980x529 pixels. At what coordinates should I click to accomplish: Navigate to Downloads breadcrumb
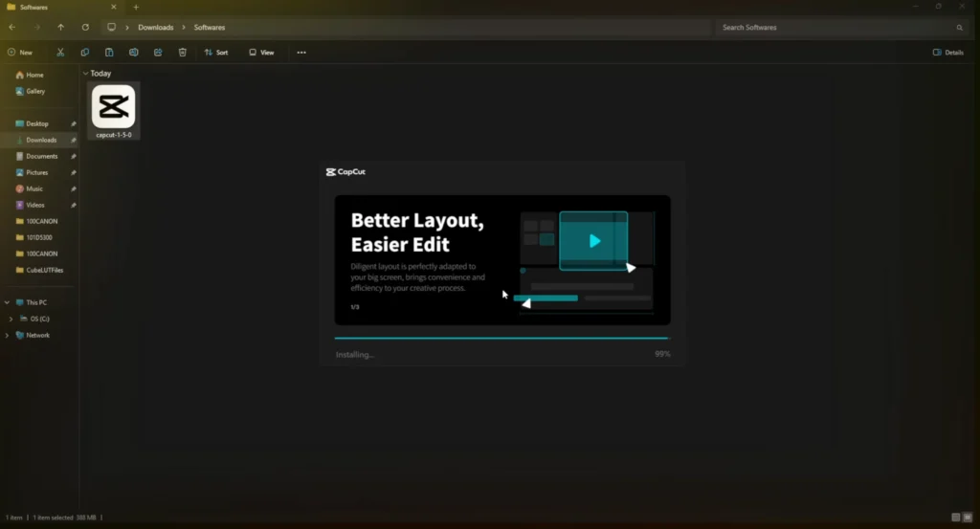(x=156, y=28)
